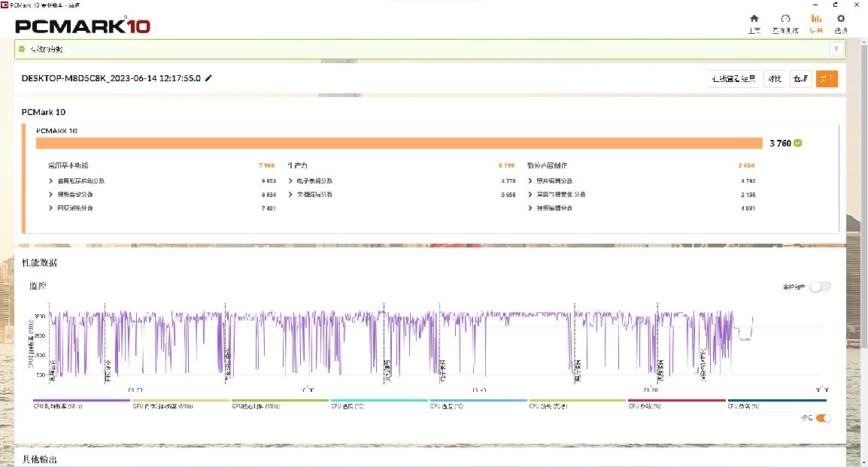The width and height of the screenshot is (868, 467).
Task: Toggle the tan GPU memory clock legend
Action: [181, 404]
